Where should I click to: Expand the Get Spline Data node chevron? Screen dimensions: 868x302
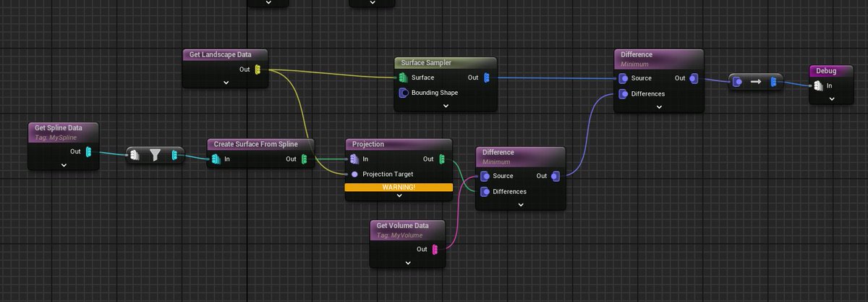64,164
